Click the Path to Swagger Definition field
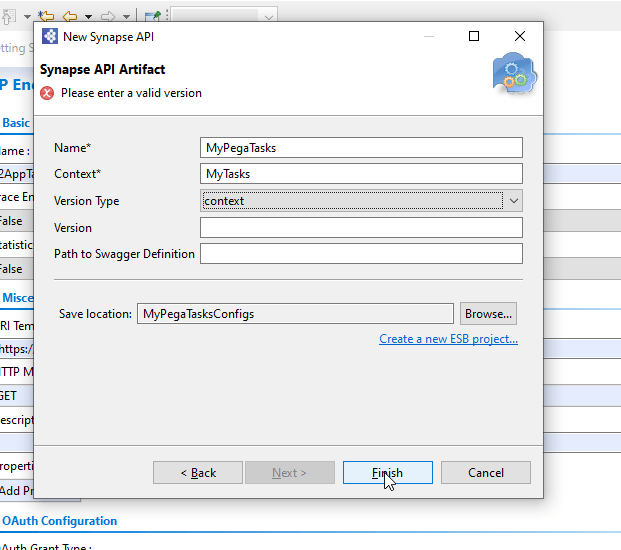Screen dimensions: 621x550 coord(361,254)
